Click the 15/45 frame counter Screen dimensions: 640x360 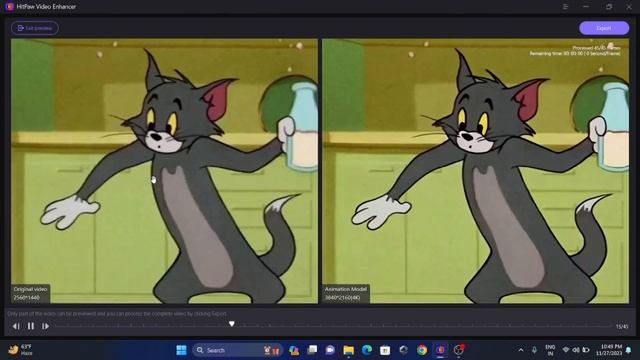coord(622,327)
